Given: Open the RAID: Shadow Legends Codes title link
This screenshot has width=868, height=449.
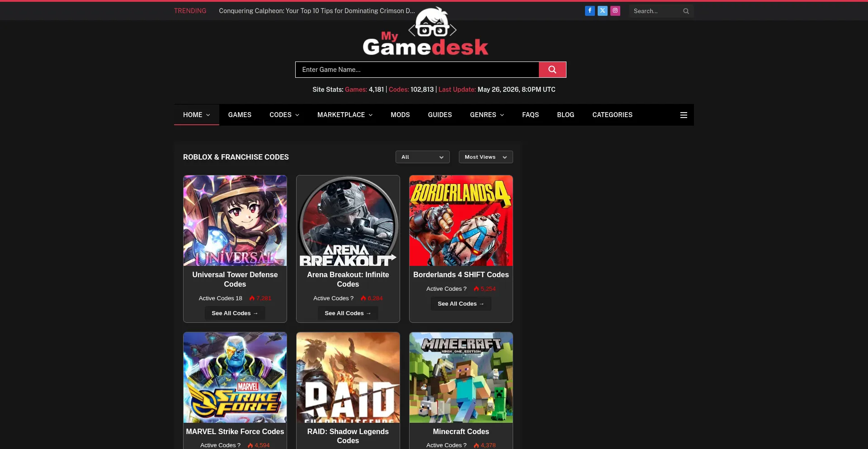Looking at the screenshot, I should tap(348, 436).
